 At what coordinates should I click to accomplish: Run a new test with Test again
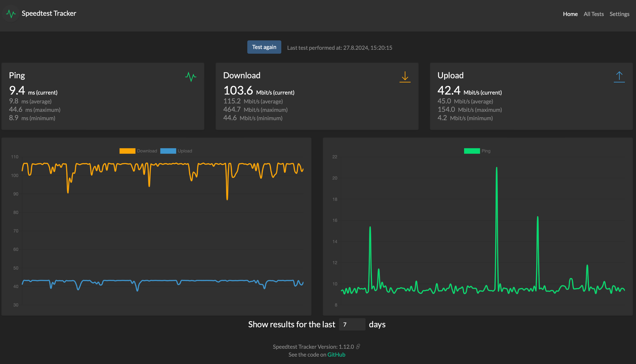pyautogui.click(x=264, y=47)
